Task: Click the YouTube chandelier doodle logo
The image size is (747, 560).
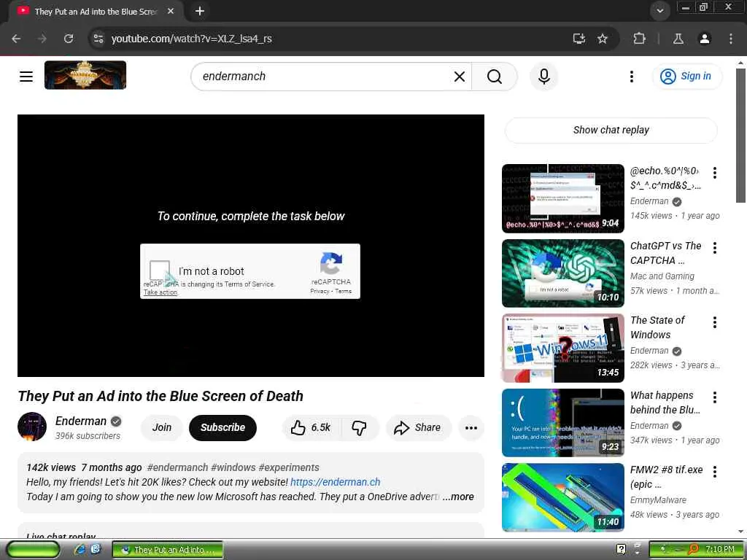Action: coord(85,75)
